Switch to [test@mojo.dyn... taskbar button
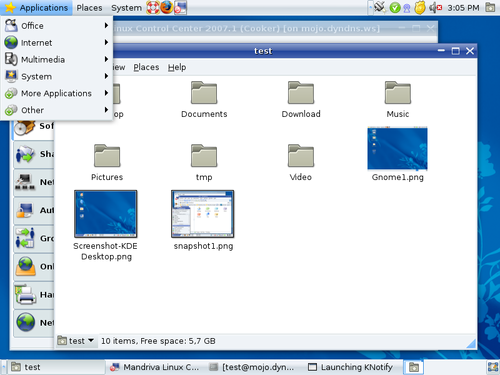The image size is (500, 375). click(x=253, y=367)
